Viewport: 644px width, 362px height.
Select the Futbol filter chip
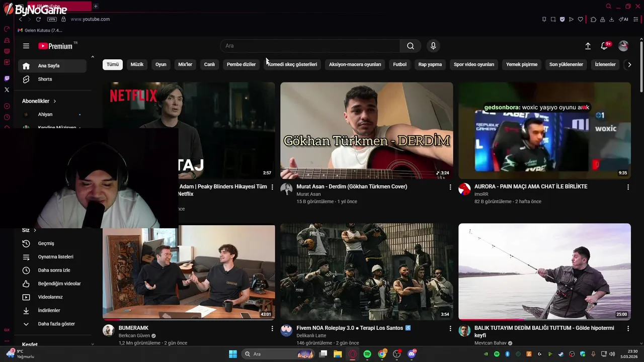coord(400,64)
